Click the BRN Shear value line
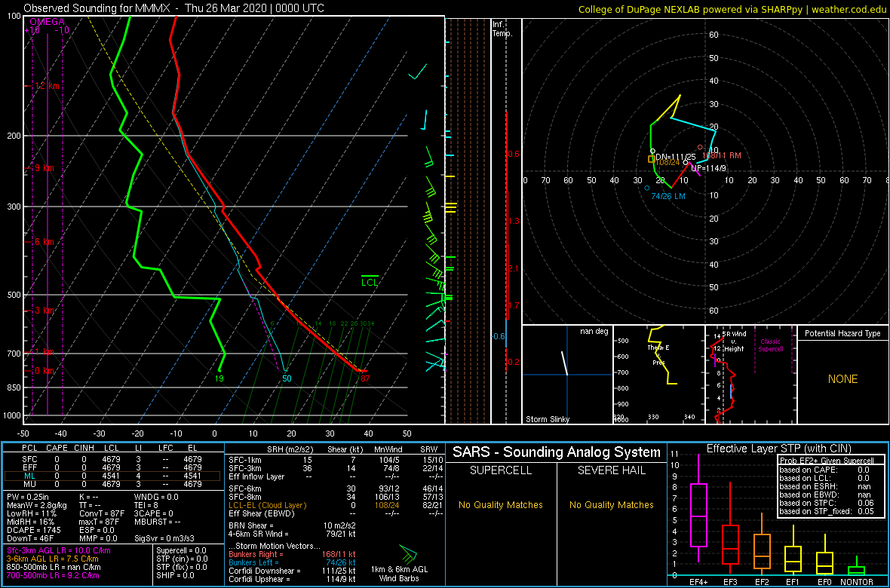 point(293,525)
